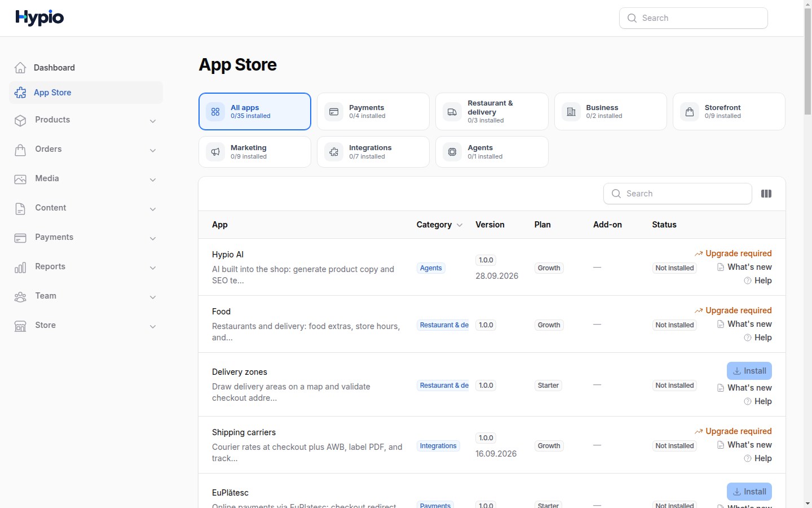Click Upgrade required for Shipping carriers
The image size is (812, 508).
click(x=733, y=431)
